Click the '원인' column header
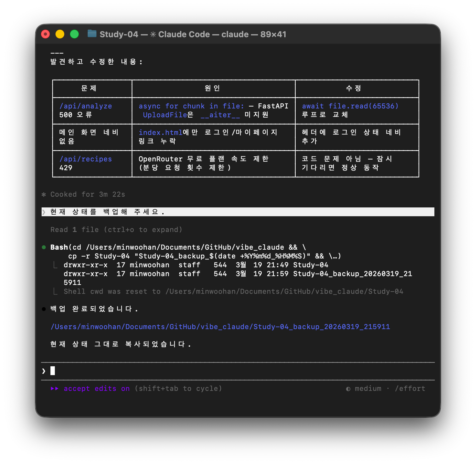The width and height of the screenshot is (476, 464). click(x=212, y=89)
